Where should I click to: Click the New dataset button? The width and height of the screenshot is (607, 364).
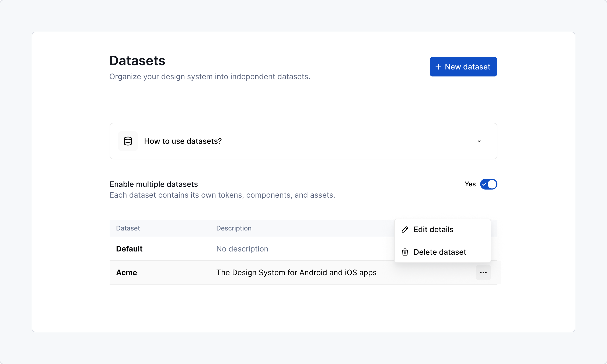(x=463, y=66)
